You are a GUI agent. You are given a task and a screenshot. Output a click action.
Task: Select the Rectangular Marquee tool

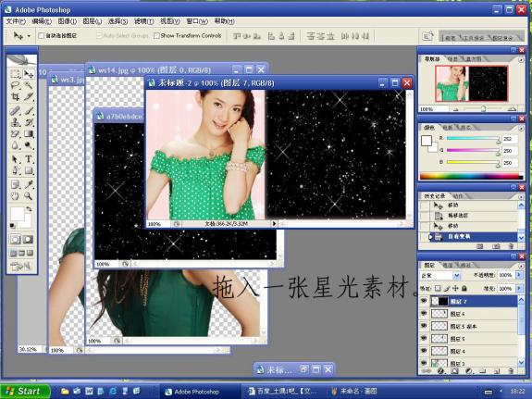(x=16, y=74)
